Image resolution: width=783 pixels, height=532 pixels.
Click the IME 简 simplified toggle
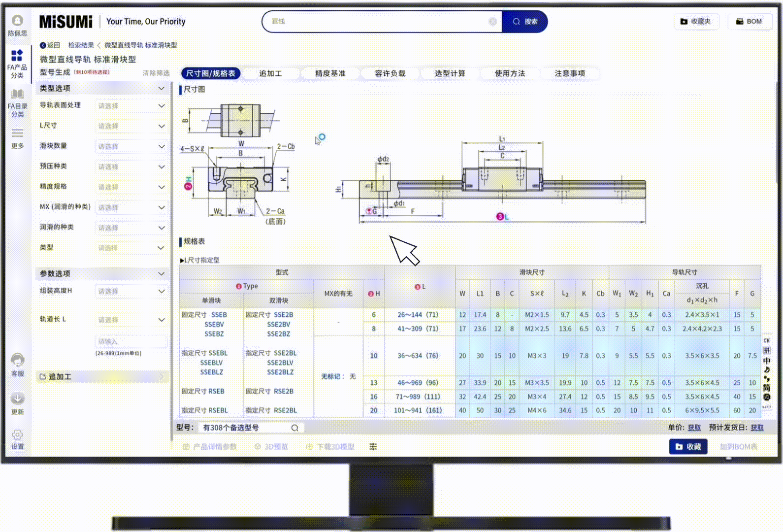point(767,388)
